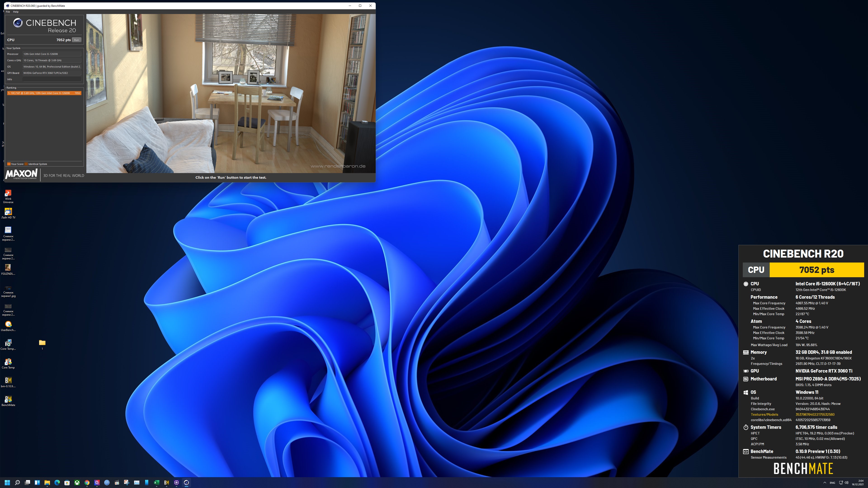Open File Explorer from the taskbar
The height and width of the screenshot is (488, 868).
(x=47, y=483)
